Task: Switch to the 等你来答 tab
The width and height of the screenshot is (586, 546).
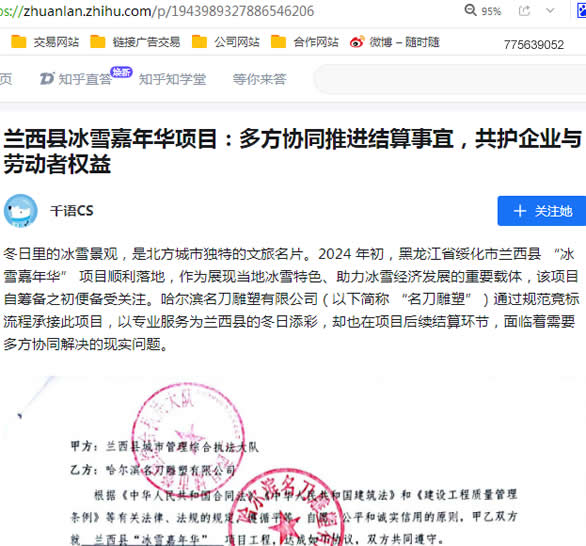Action: 259,79
